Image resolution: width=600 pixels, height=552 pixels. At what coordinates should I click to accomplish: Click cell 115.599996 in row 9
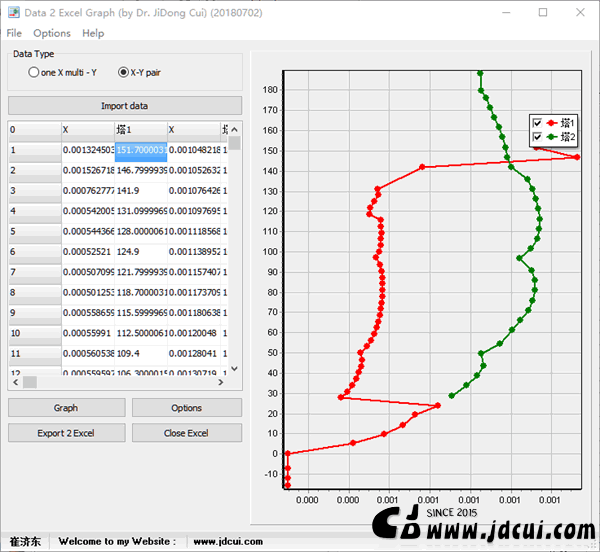pyautogui.click(x=141, y=313)
